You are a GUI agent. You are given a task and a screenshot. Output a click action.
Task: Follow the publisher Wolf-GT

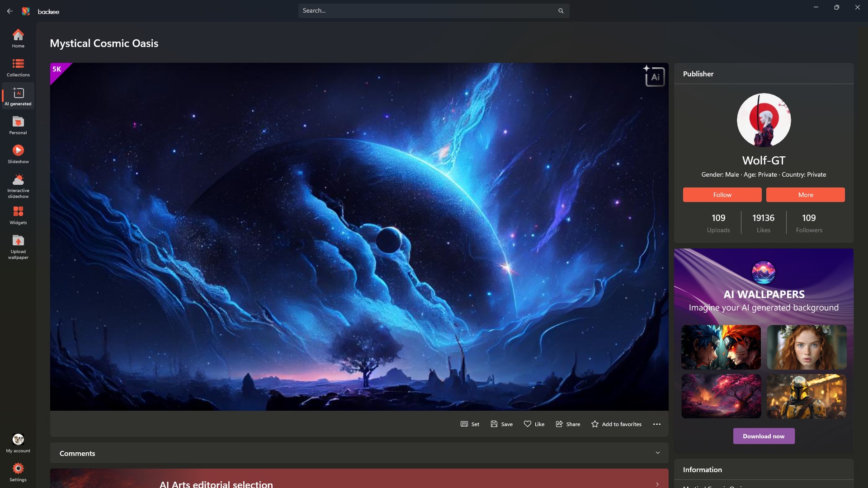pos(722,195)
